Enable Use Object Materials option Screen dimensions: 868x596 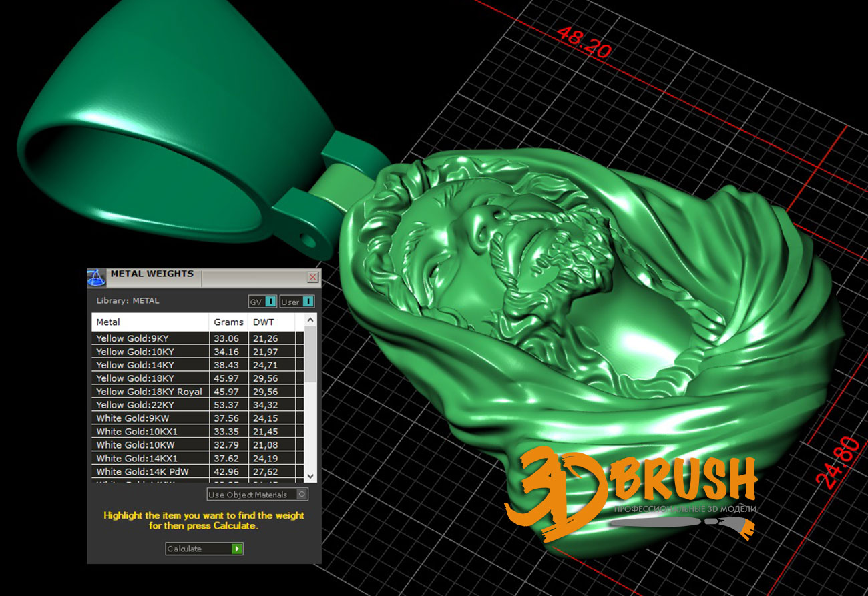258,495
